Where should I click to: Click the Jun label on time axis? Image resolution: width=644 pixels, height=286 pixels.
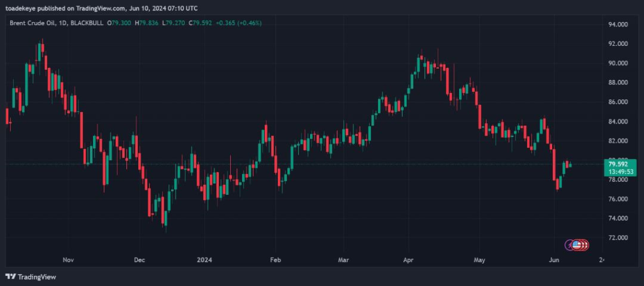click(x=553, y=259)
